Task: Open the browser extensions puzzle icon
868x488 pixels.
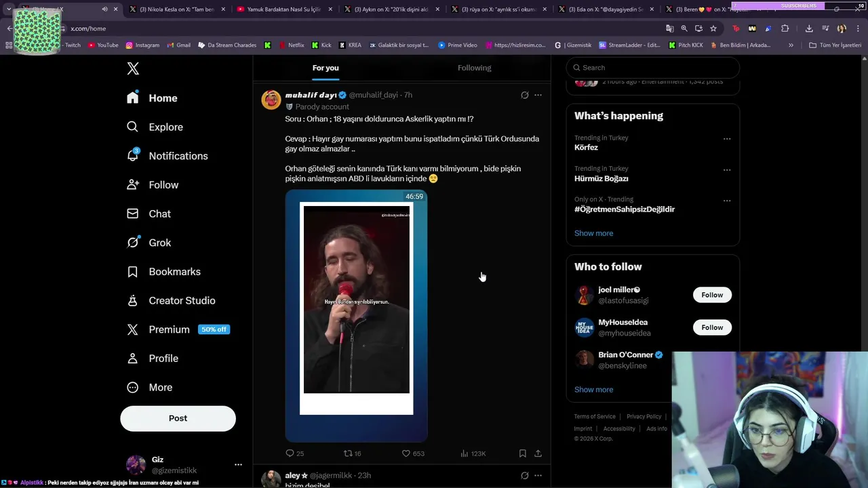Action: point(785,28)
